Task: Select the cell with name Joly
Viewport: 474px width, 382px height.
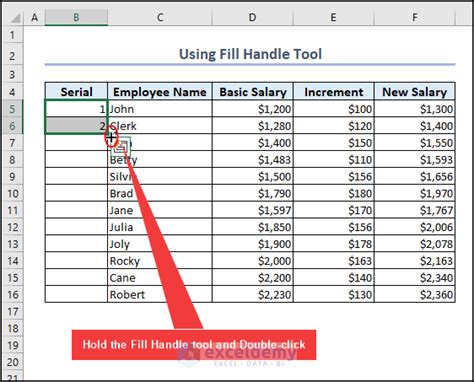Action: click(160, 244)
